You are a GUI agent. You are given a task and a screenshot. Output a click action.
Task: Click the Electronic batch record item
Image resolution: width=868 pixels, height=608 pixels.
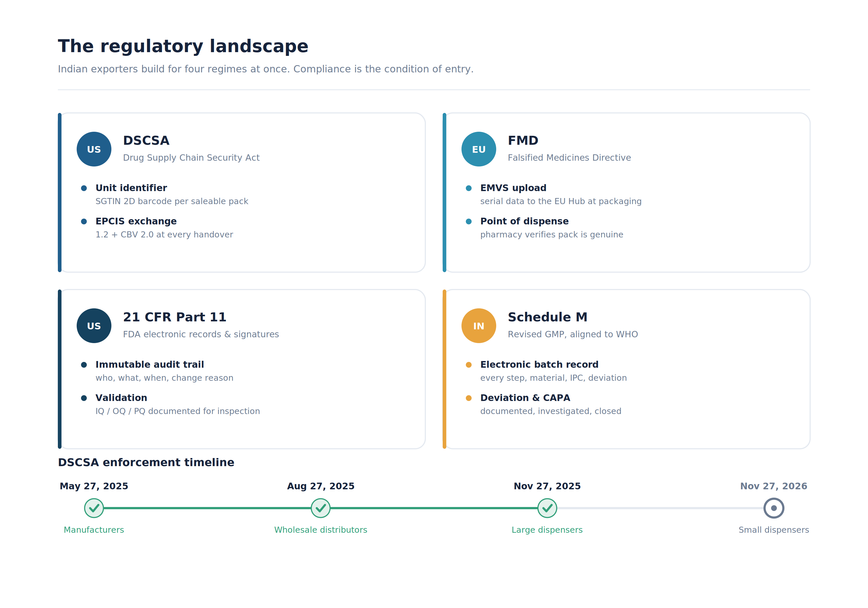pyautogui.click(x=546, y=371)
